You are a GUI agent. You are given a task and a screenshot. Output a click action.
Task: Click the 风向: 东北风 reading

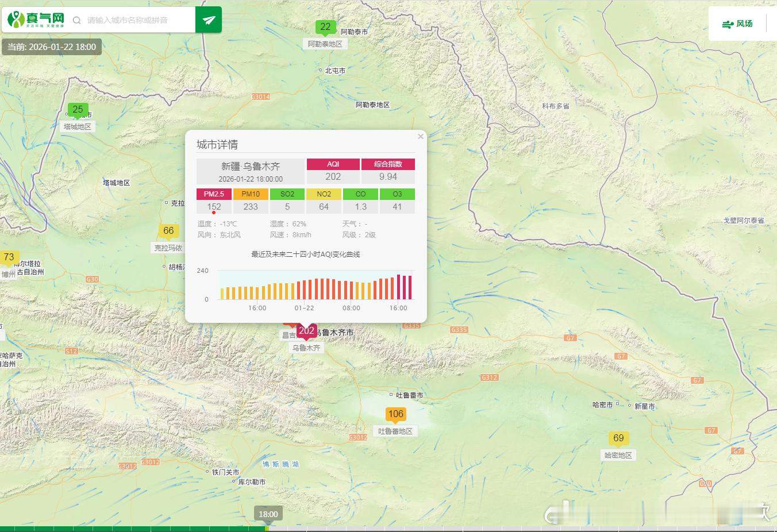(219, 235)
